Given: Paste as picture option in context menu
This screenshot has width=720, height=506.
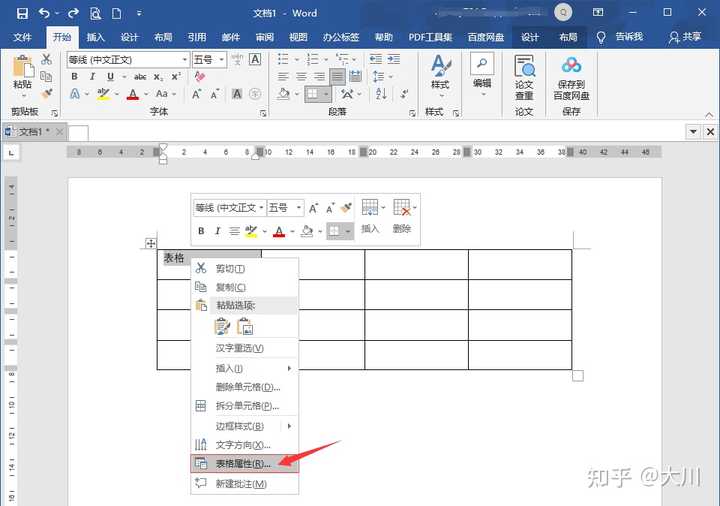Looking at the screenshot, I should tap(245, 326).
